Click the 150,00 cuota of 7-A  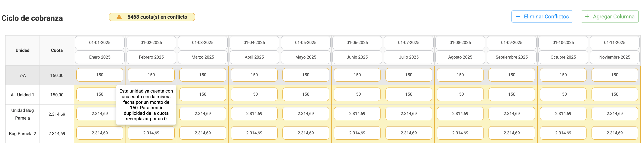coord(57,75)
